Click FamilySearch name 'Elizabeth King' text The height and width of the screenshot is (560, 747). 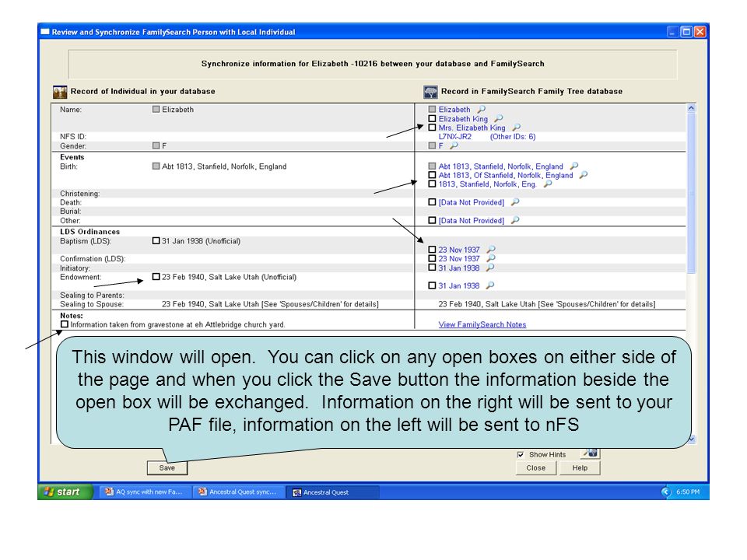click(x=463, y=118)
